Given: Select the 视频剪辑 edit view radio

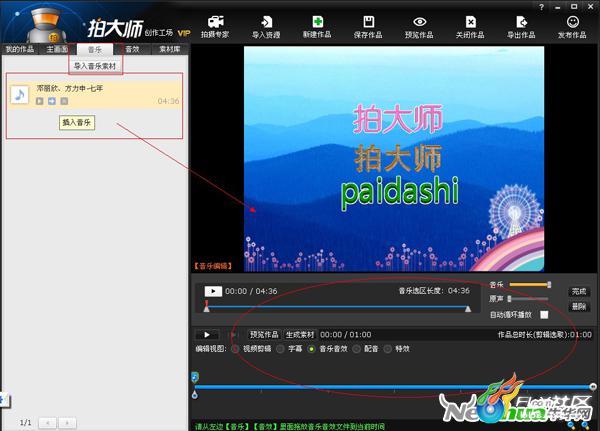Looking at the screenshot, I should pyautogui.click(x=235, y=349).
